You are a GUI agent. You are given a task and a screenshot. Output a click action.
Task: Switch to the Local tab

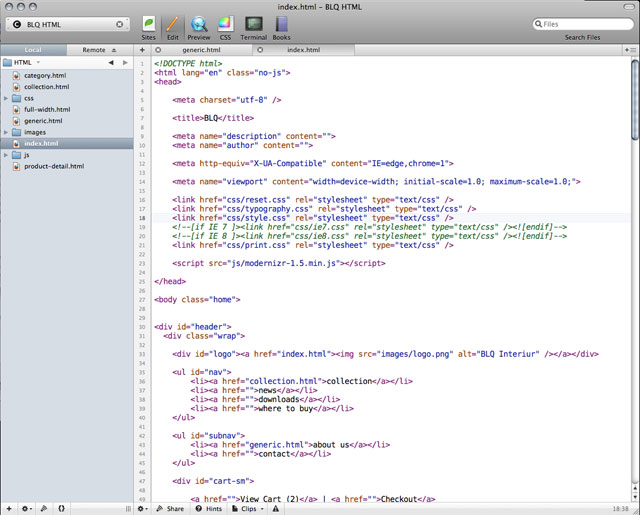click(x=33, y=50)
